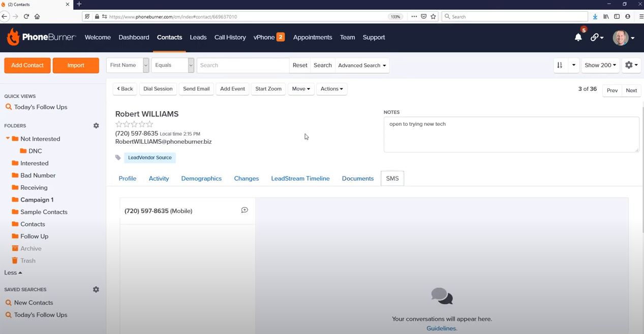Click the integrations link icon in header
Image resolution: width=644 pixels, height=334 pixels.
coord(597,38)
